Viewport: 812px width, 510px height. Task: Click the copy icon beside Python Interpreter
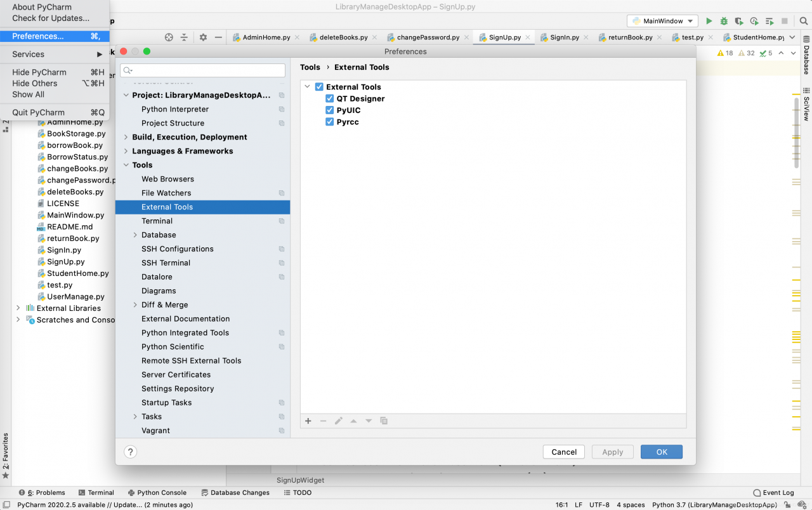[x=282, y=109]
